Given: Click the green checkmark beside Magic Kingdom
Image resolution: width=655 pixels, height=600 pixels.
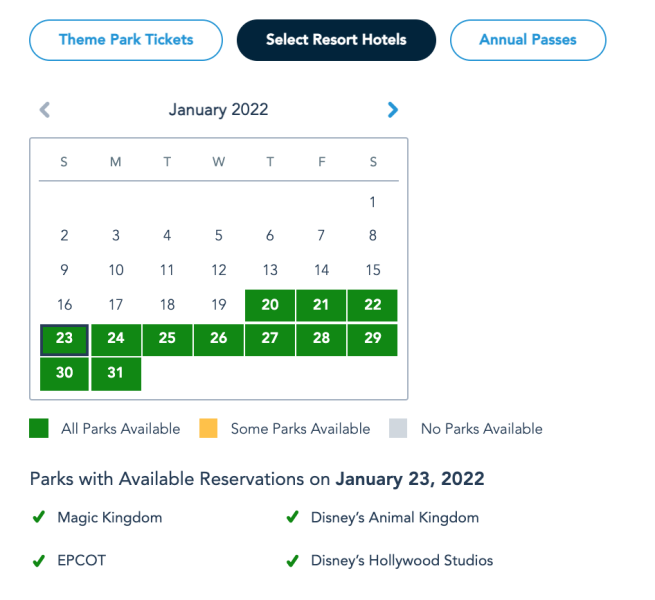Looking at the screenshot, I should 39,518.
